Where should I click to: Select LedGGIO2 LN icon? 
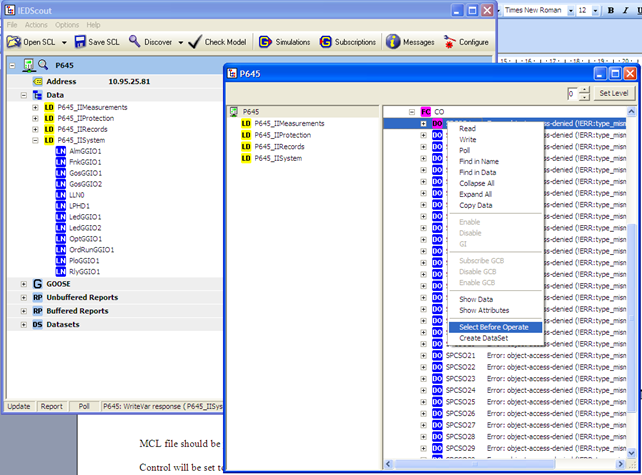(x=61, y=228)
